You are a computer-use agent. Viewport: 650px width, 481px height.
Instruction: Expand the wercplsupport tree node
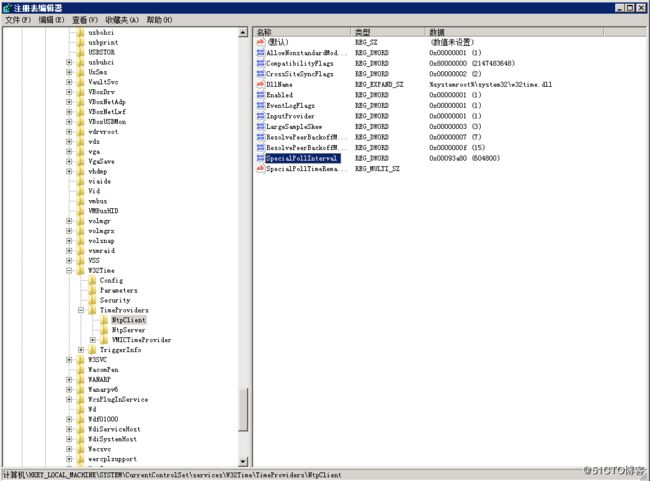69,459
